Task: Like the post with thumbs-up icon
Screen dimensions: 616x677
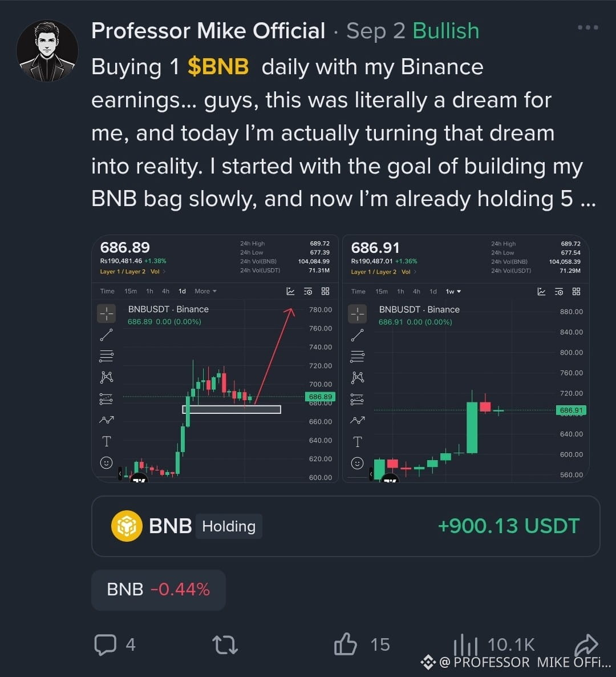Action: [345, 644]
